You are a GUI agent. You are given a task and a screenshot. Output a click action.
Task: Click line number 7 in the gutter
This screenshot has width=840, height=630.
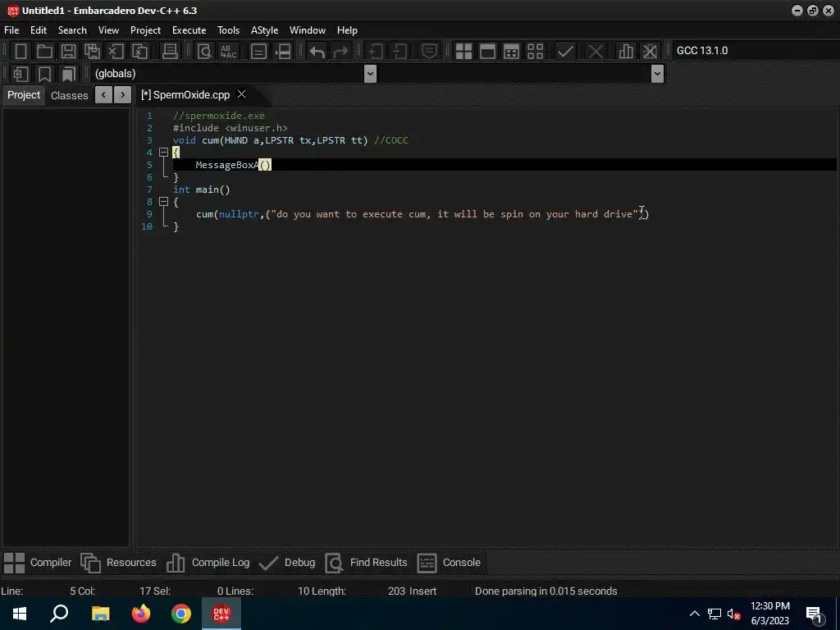(x=149, y=189)
